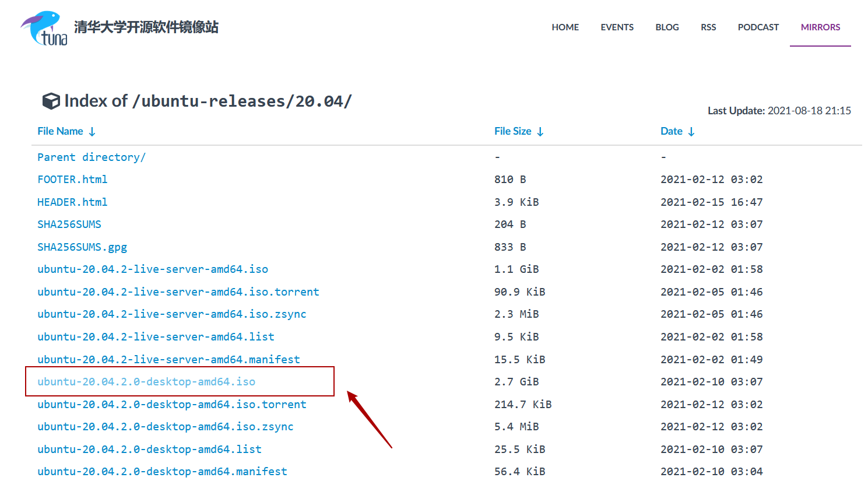Download ubuntu-20.04.2.0-desktop-amd64.iso
The height and width of the screenshot is (495, 868).
[146, 382]
